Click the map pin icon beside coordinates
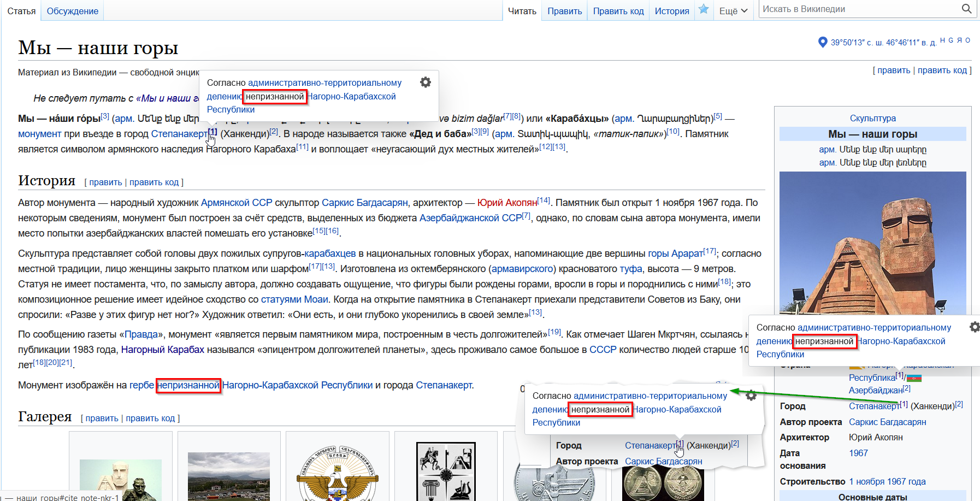The height and width of the screenshot is (501, 980). coord(823,42)
